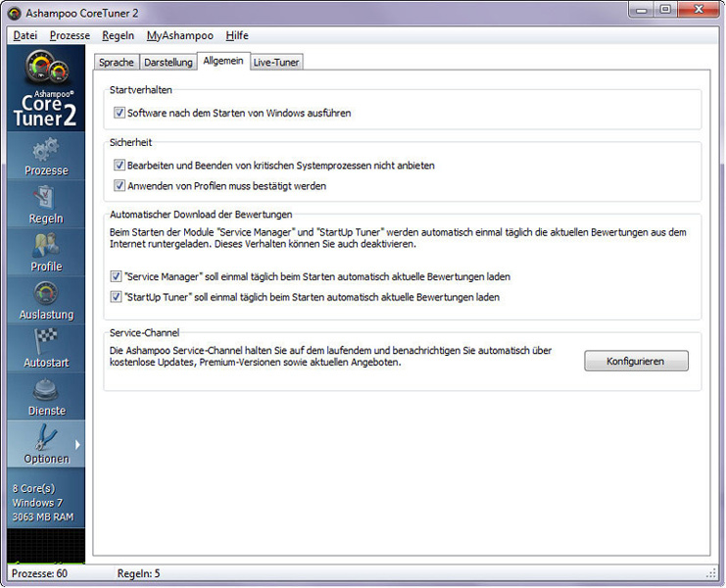Uncheck the "StartUp Tuner" daily ratings checkbox
726x588 pixels.
coord(116,297)
